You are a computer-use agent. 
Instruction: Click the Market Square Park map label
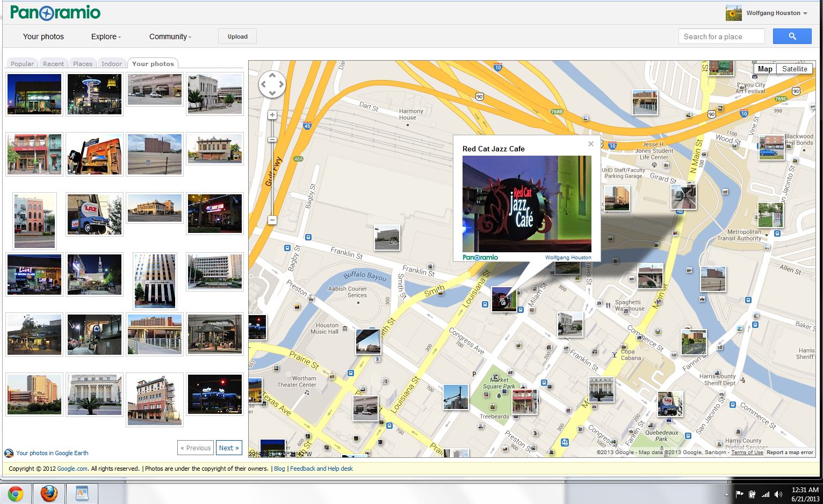[x=499, y=383]
